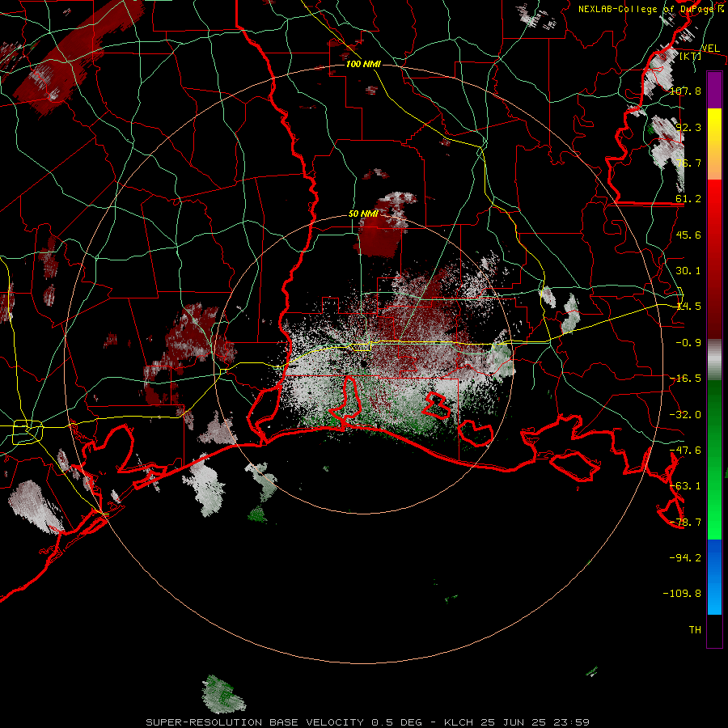The height and width of the screenshot is (728, 728).
Task: Click the -94.2 velocity scale value
Action: [x=685, y=557]
